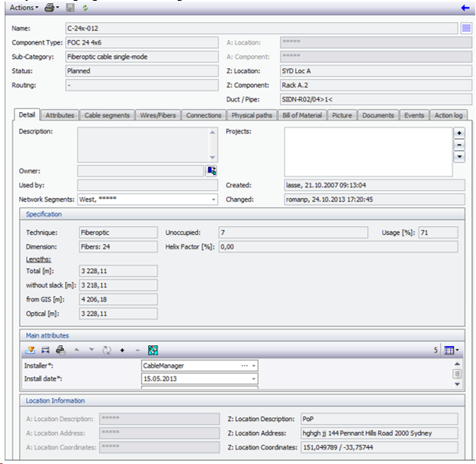Click the Usage [%] field showing 71
This screenshot has width=476, height=464.
click(438, 232)
